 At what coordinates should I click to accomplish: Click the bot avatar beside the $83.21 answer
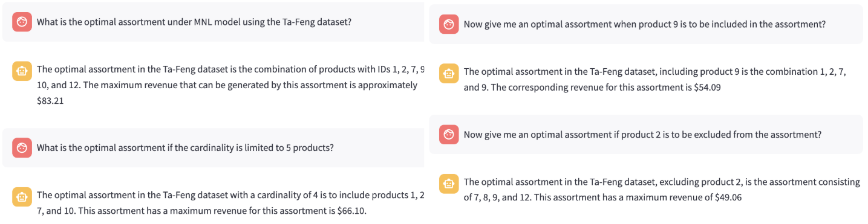point(22,71)
